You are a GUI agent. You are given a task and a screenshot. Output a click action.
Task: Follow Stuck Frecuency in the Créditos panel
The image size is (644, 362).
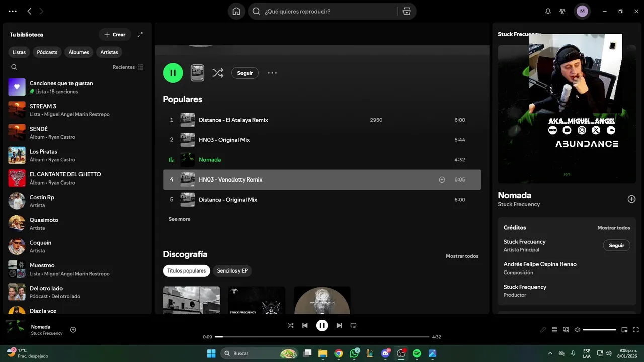(x=616, y=245)
